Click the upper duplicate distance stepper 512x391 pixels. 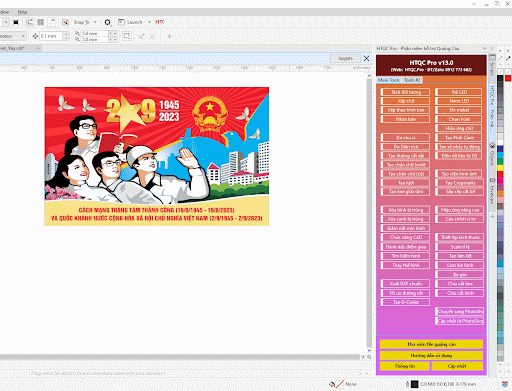pyautogui.click(x=113, y=33)
